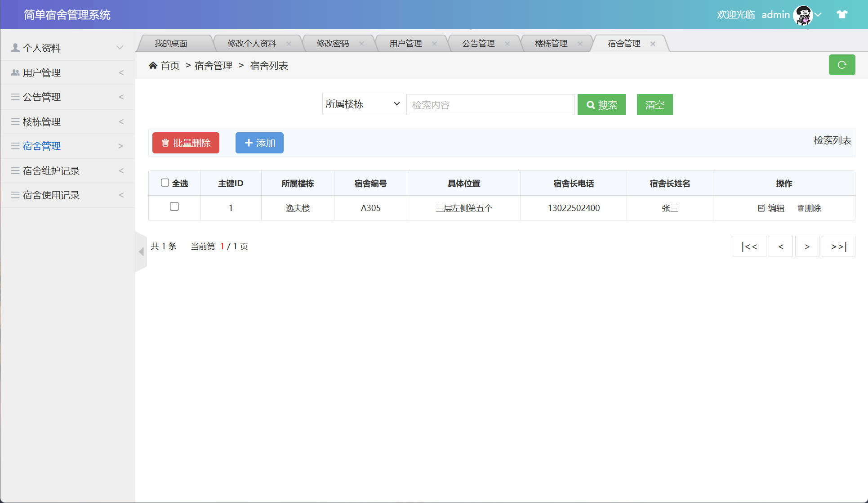Switch to the 我的桌面 tab

pos(172,43)
